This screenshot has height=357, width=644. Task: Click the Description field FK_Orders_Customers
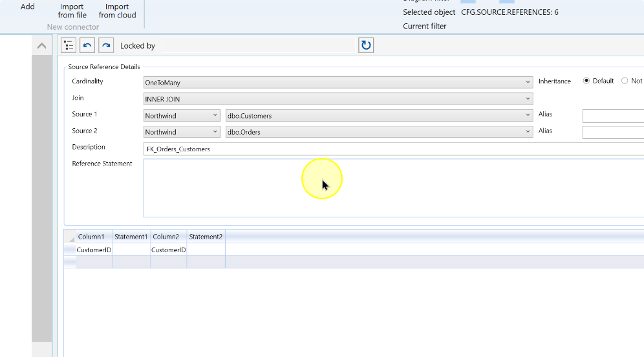tap(394, 149)
